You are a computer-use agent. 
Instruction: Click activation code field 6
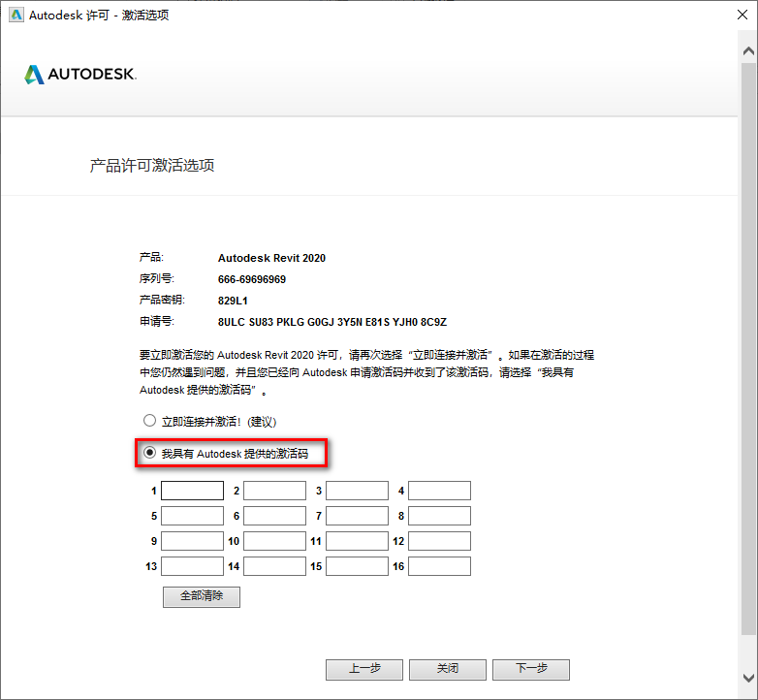click(274, 516)
